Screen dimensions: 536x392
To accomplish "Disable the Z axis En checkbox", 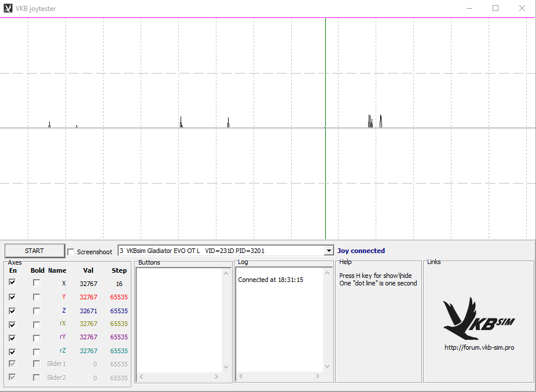I will click(x=12, y=310).
